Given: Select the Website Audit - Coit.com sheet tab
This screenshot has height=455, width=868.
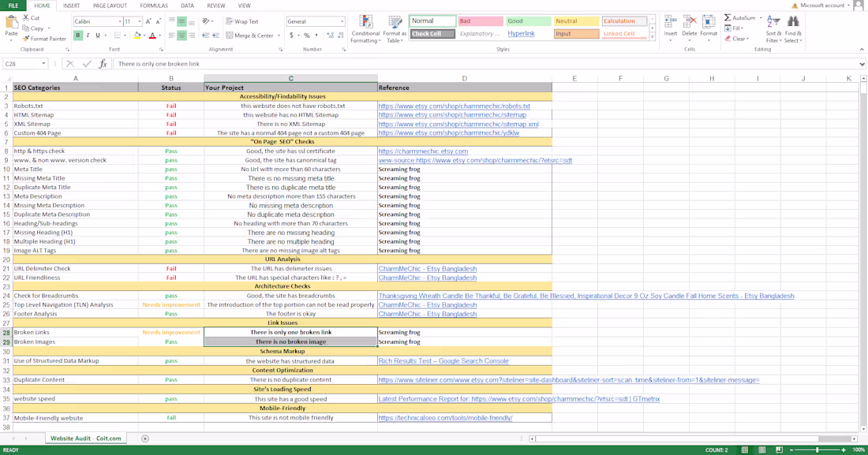Looking at the screenshot, I should [x=86, y=438].
